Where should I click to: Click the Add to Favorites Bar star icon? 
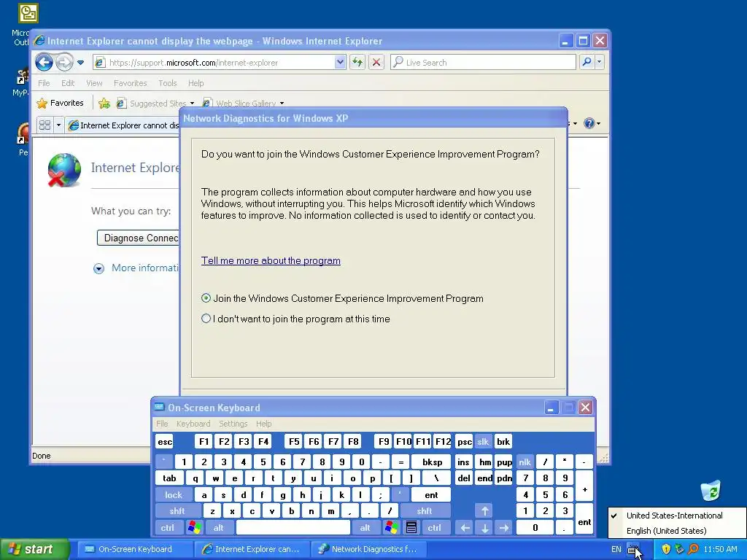[x=104, y=103]
